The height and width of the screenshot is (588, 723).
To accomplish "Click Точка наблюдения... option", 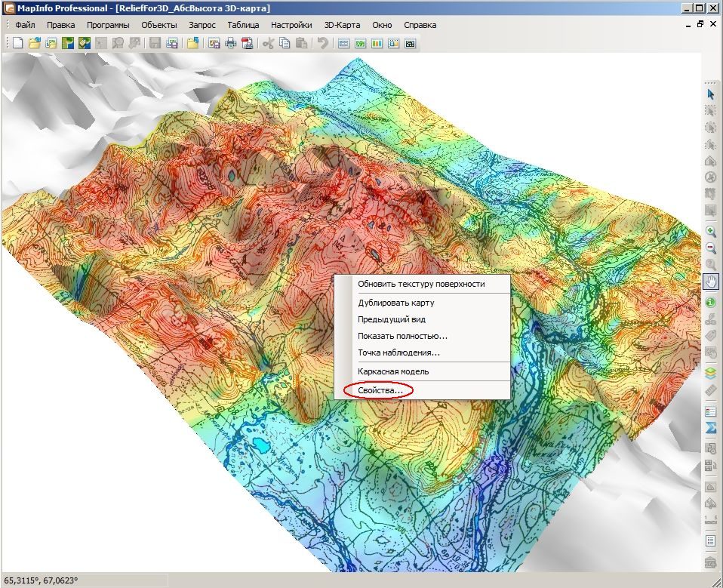I will [398, 352].
